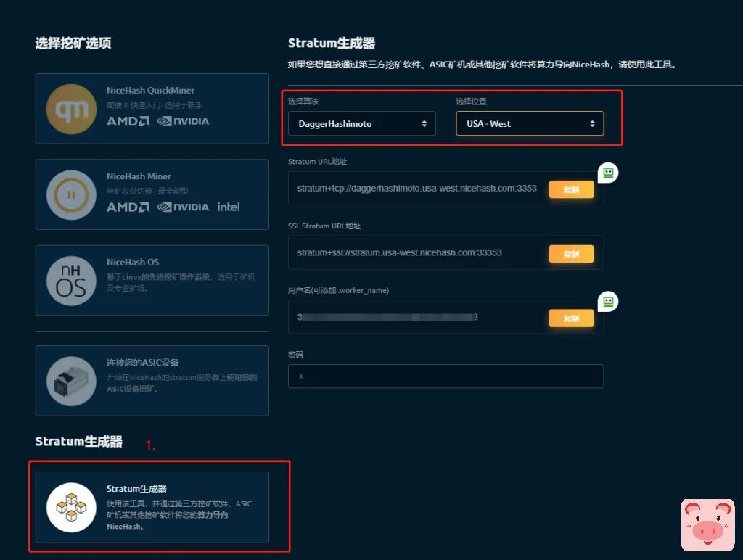Copy the username with its orange button

[x=571, y=318]
